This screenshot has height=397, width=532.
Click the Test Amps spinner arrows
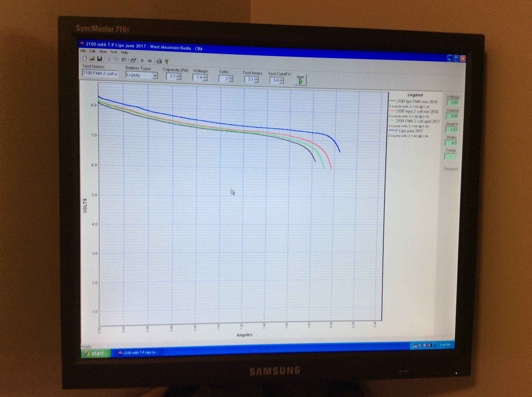[256, 80]
